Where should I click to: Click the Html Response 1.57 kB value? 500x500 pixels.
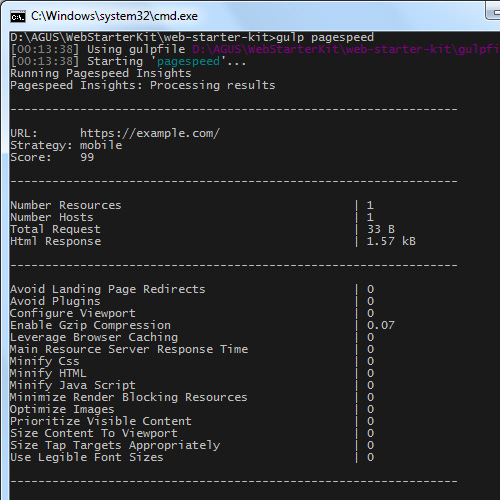[391, 241]
